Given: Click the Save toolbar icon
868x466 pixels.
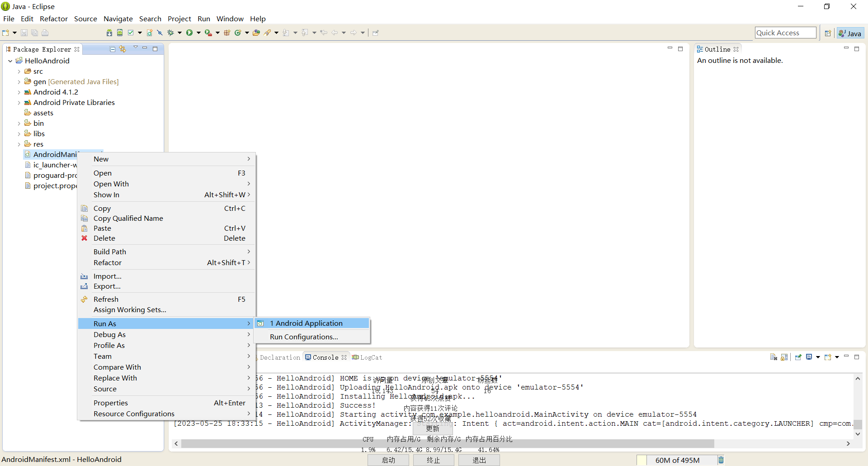Looking at the screenshot, I should [x=24, y=33].
